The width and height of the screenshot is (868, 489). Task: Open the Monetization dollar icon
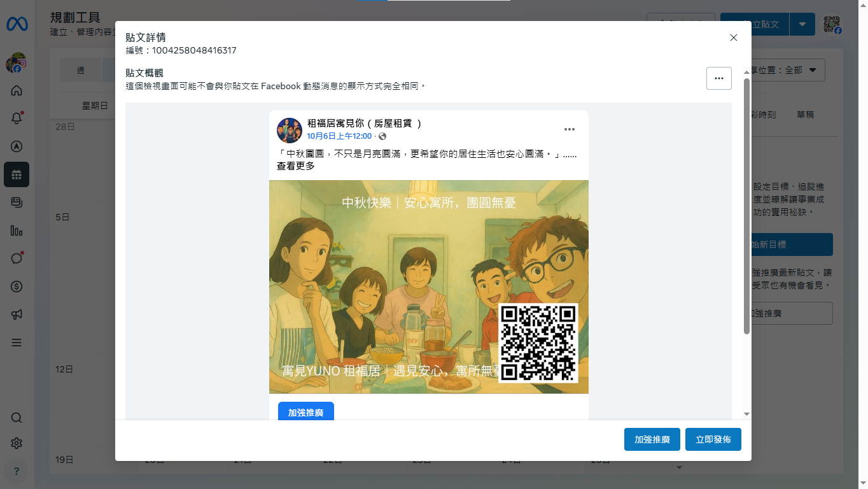17,287
